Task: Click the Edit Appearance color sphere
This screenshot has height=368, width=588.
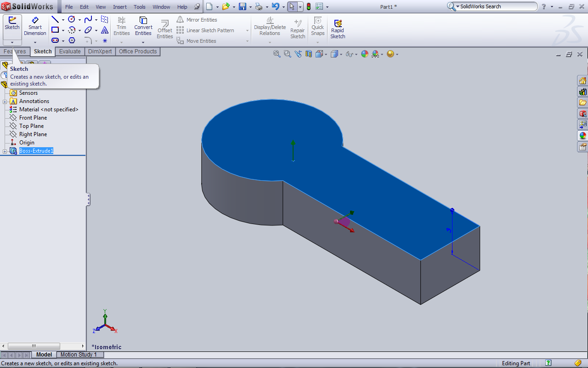Action: (x=365, y=54)
